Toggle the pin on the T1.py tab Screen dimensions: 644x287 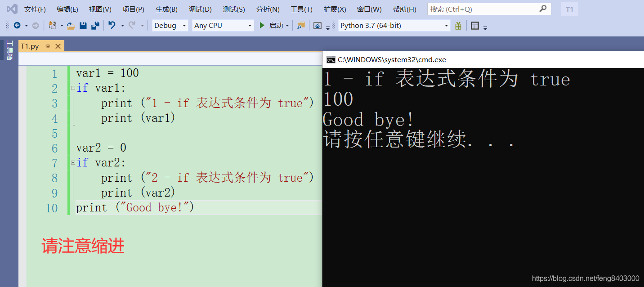tap(48, 46)
